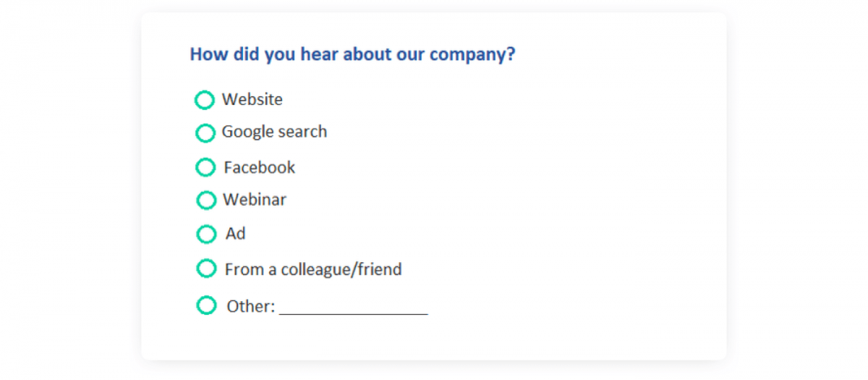Click the "Facebook" answer label

pyautogui.click(x=260, y=167)
